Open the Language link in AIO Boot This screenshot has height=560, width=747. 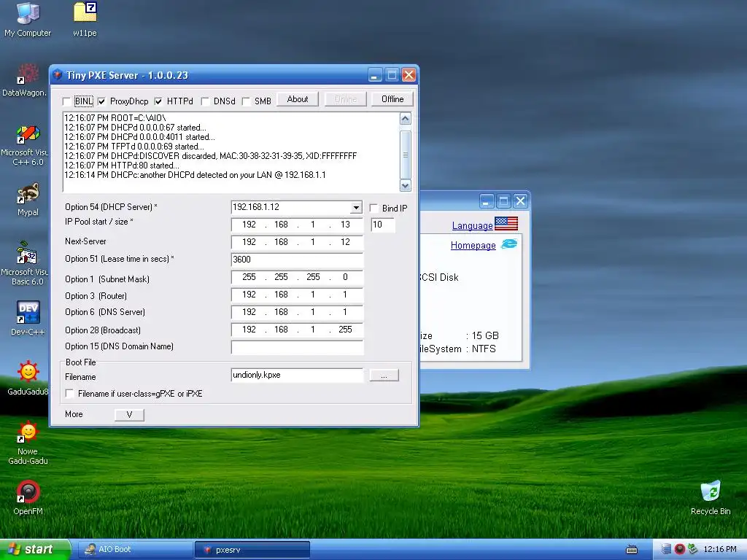point(472,226)
